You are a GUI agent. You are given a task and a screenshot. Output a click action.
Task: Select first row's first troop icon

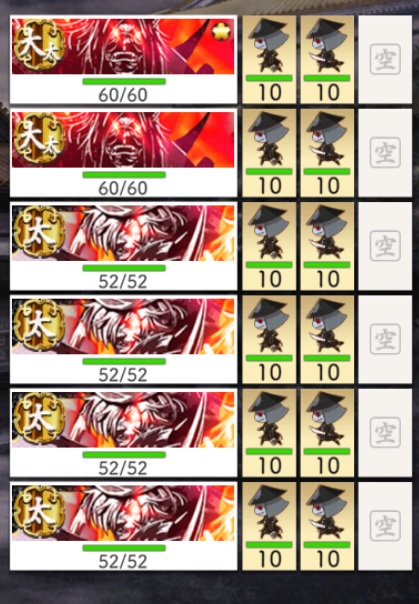269,59
